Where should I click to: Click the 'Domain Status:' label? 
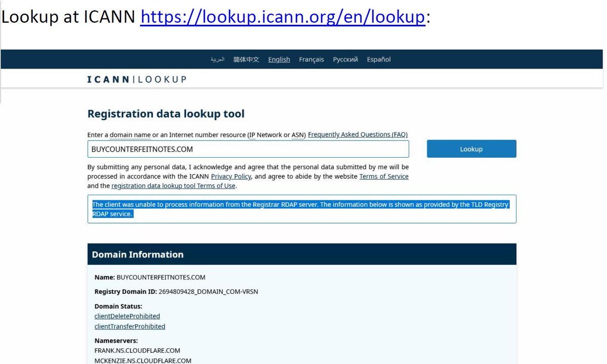118,306
